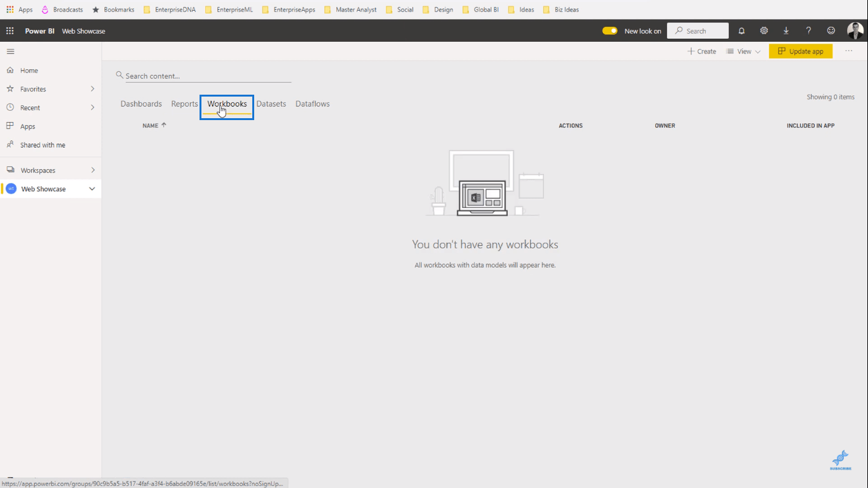The image size is (868, 488).
Task: Collapse the navigation pane hamburger icon
Action: pyautogui.click(x=10, y=51)
